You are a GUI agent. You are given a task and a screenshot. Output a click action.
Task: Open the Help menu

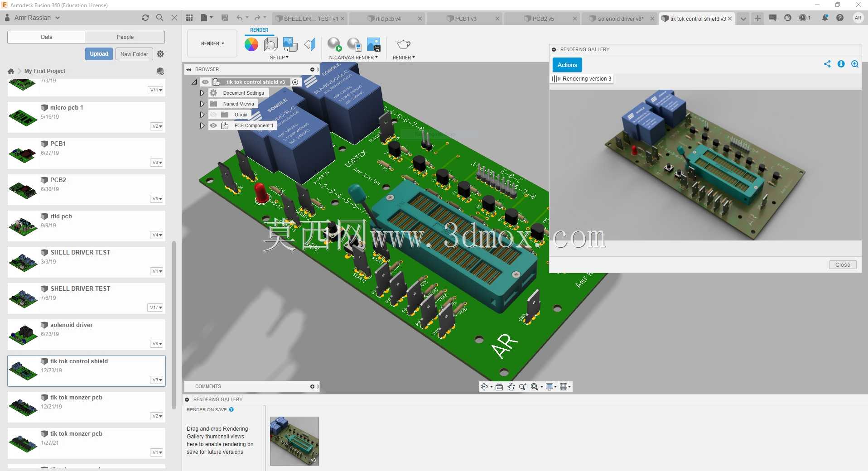point(840,18)
